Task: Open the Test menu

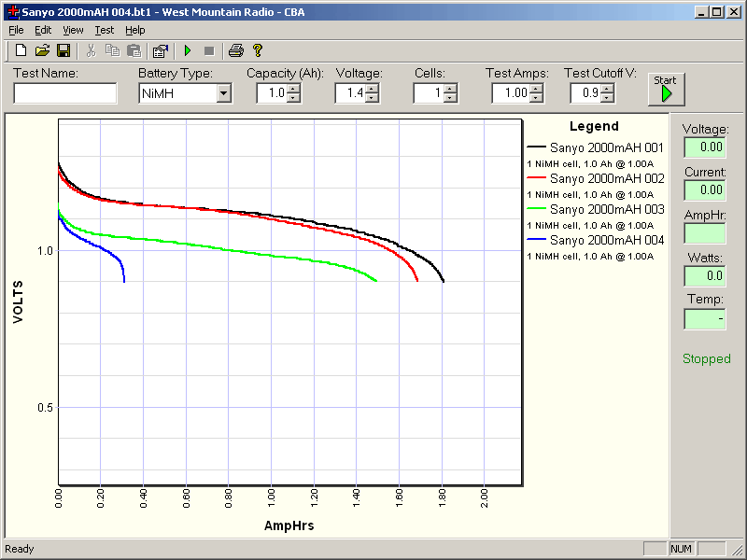Action: [x=104, y=30]
